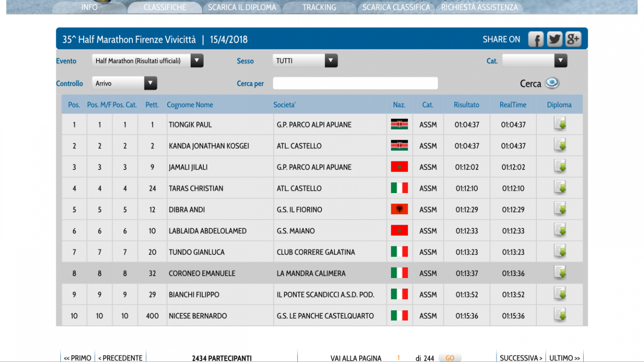Open the INFO tab
644x362 pixels.
coord(90,8)
